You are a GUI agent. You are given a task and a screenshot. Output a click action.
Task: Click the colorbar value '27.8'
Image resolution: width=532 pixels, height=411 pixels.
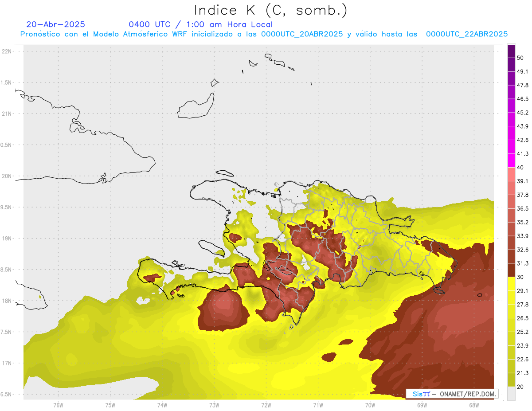pos(523,305)
